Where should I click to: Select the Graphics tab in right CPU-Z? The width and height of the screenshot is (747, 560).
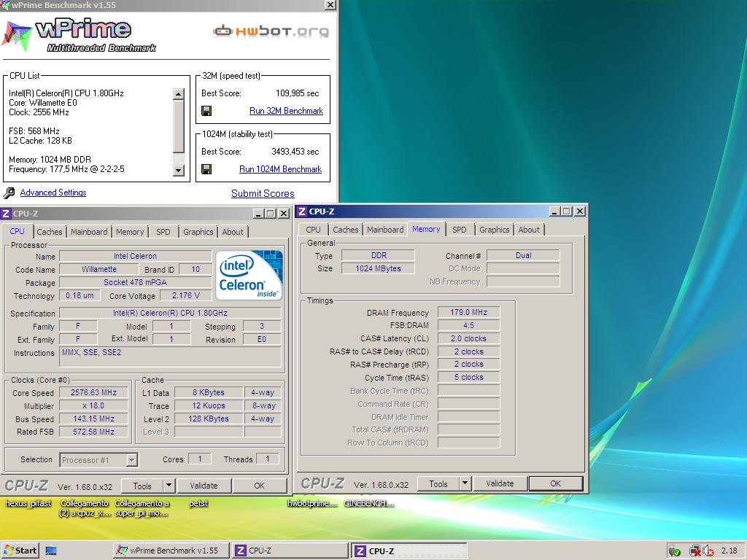point(494,230)
